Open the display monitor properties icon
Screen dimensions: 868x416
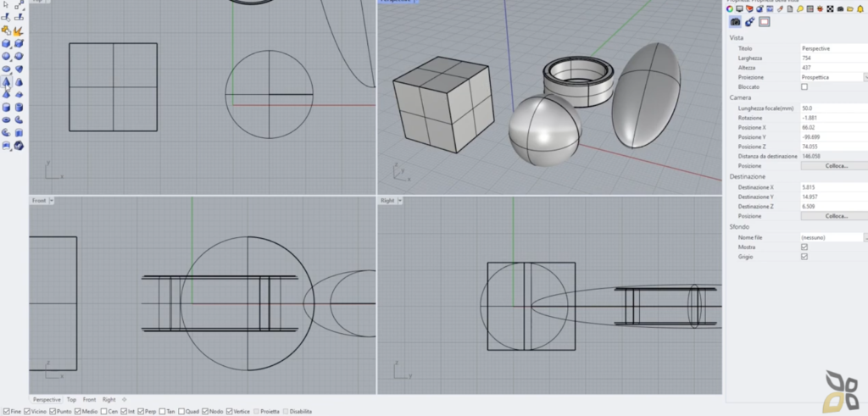click(x=739, y=8)
